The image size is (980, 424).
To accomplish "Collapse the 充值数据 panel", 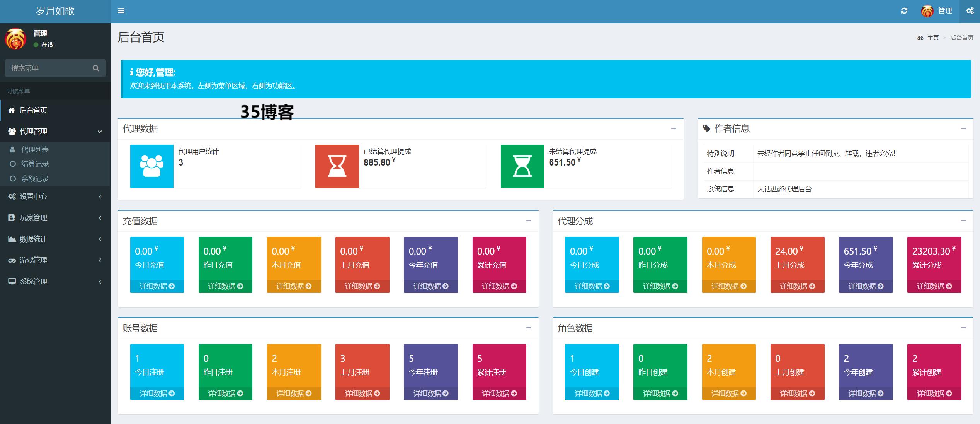I will [x=528, y=221].
